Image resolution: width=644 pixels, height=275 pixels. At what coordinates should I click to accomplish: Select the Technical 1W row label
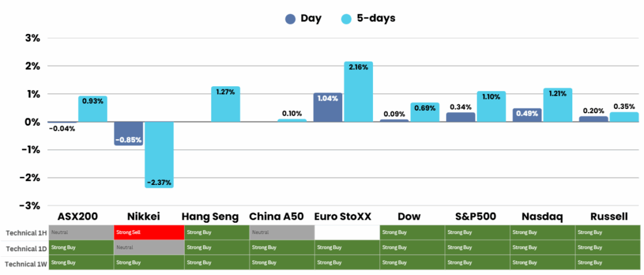click(25, 262)
